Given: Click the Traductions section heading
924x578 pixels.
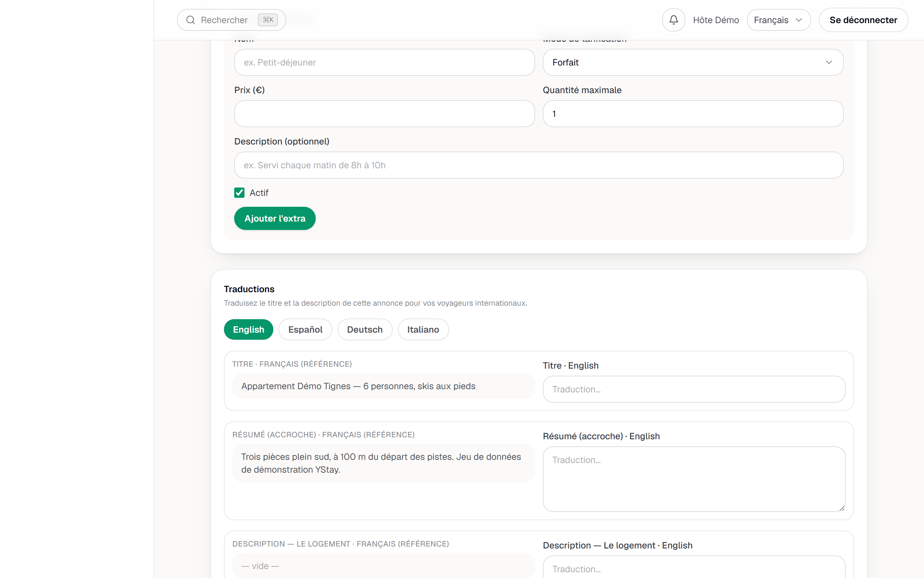Looking at the screenshot, I should [x=249, y=289].
